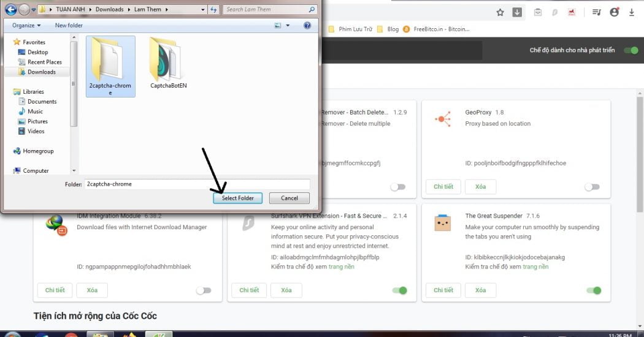Open the dialog help icon
The width and height of the screenshot is (644, 337).
click(x=307, y=26)
